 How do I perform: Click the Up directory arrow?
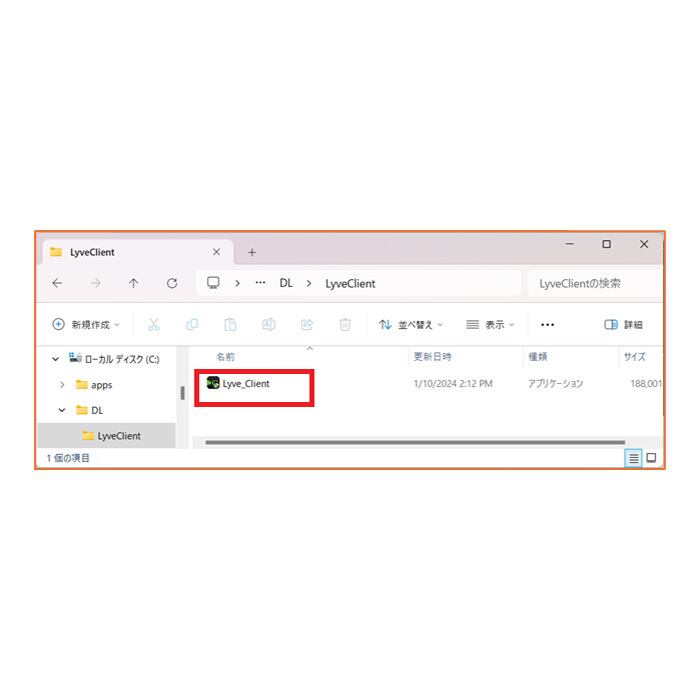tap(133, 283)
